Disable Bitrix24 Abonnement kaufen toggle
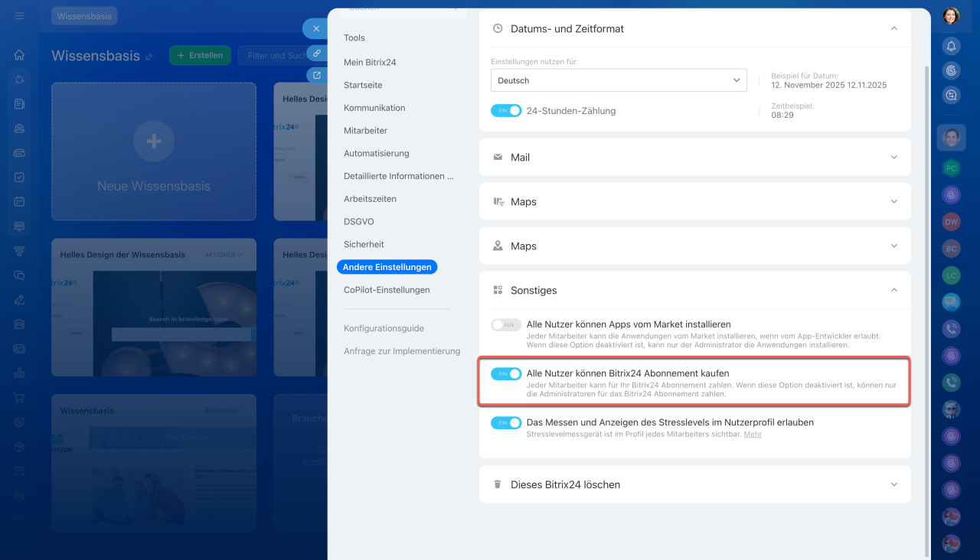The image size is (980, 560). (506, 373)
